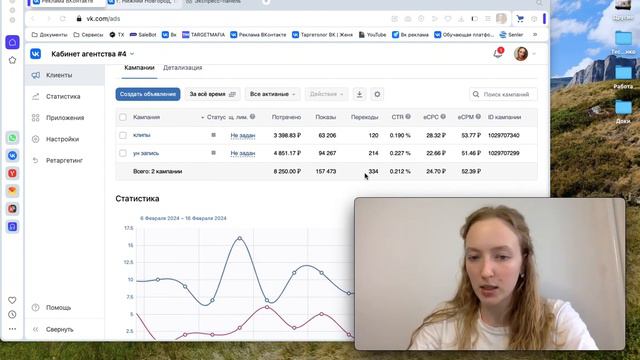Open the За всё время date range picker
Viewport: 640px width, 360px height.
click(212, 94)
